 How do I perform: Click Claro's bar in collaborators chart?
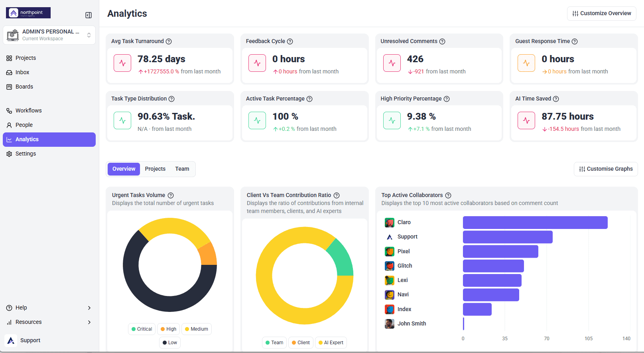click(535, 223)
